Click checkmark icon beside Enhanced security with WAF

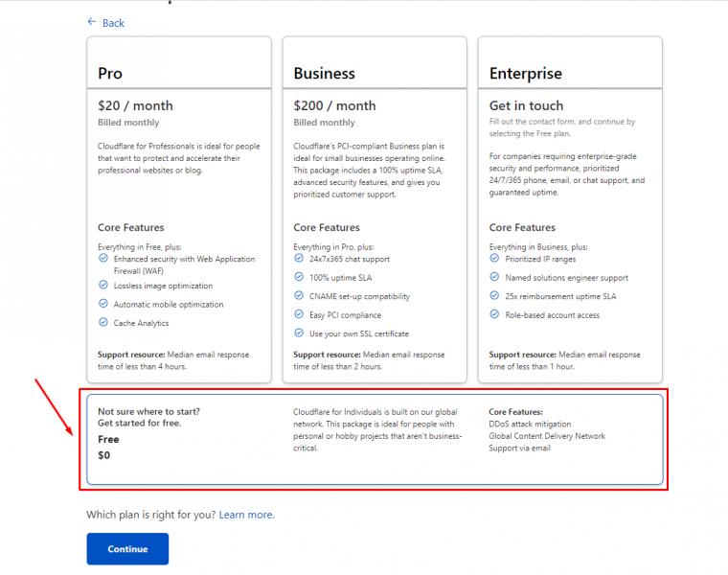coord(103,258)
